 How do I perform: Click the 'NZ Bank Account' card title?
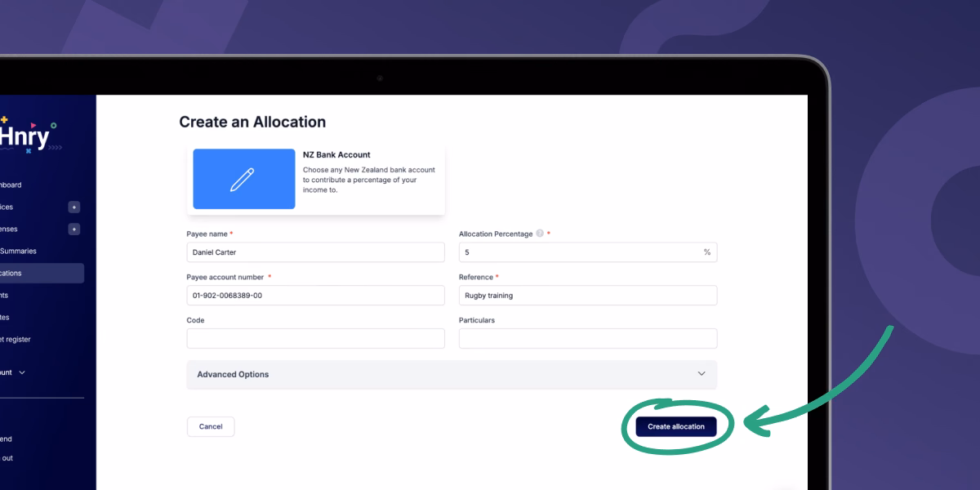(x=336, y=155)
